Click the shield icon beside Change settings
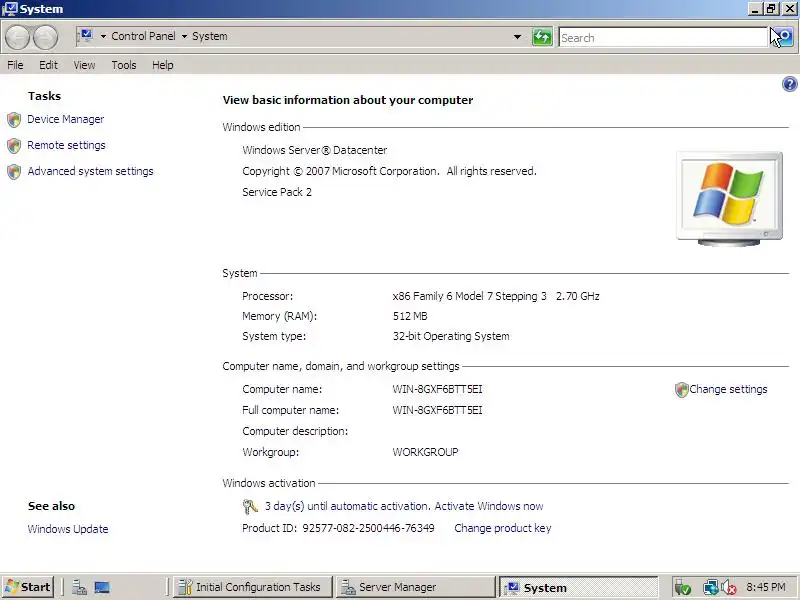 (x=682, y=390)
